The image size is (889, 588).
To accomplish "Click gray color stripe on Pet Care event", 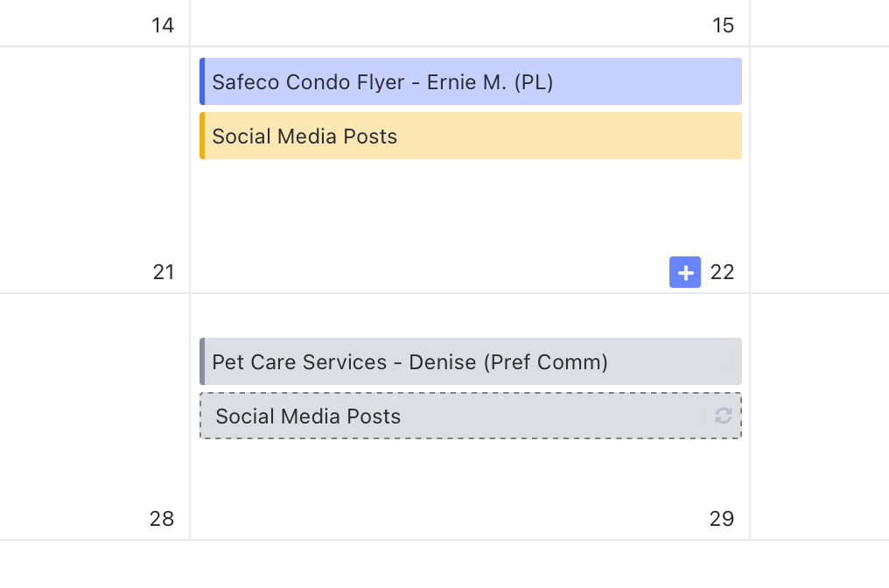I will [202, 361].
